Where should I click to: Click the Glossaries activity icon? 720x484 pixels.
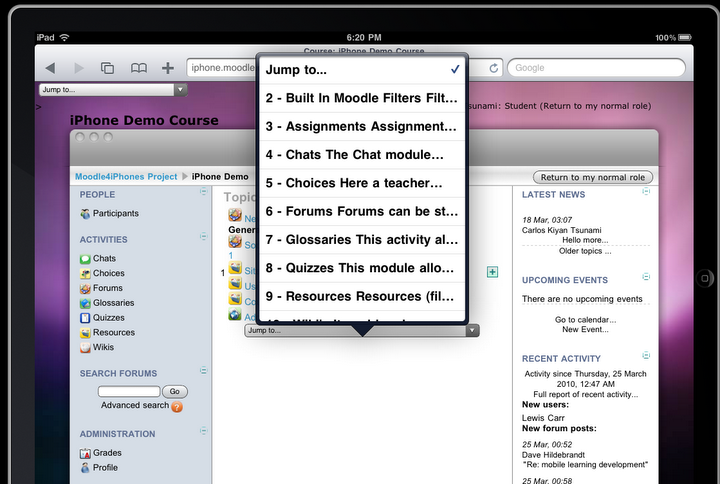pos(85,303)
